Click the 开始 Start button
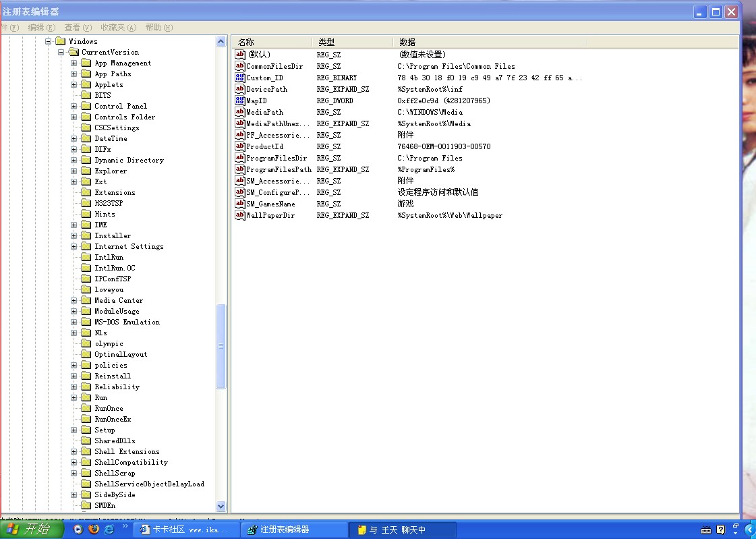Screen dimensions: 756x539 [32, 530]
